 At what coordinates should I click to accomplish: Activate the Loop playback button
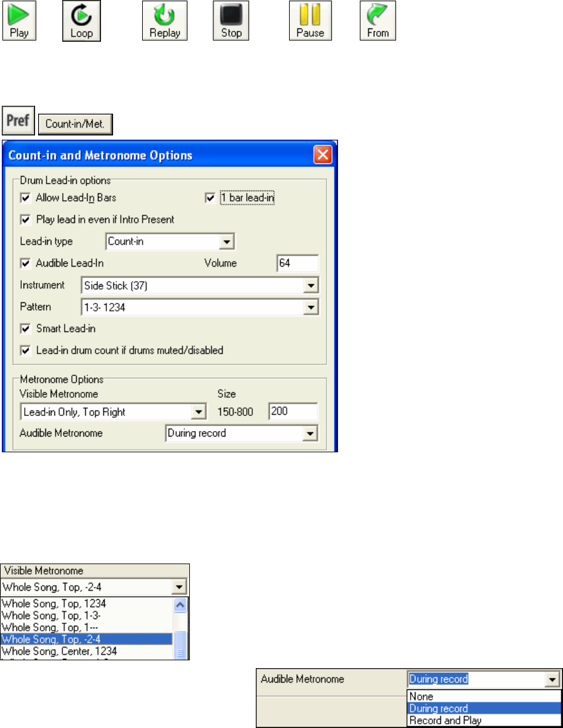click(x=82, y=21)
